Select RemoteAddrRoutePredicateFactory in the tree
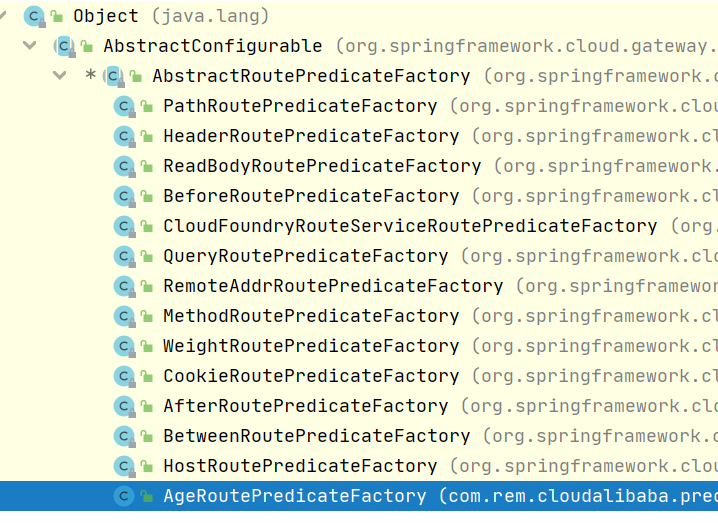 click(x=333, y=286)
